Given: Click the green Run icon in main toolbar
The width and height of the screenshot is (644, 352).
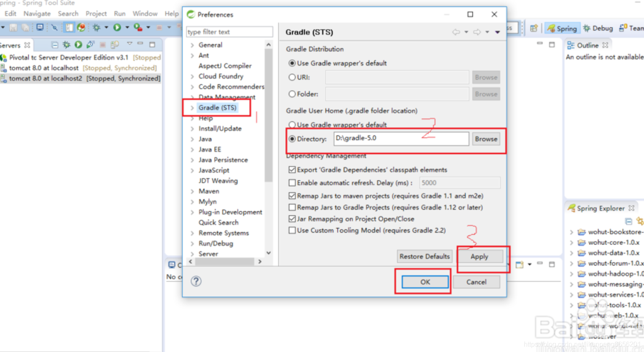Looking at the screenshot, I should point(117,27).
